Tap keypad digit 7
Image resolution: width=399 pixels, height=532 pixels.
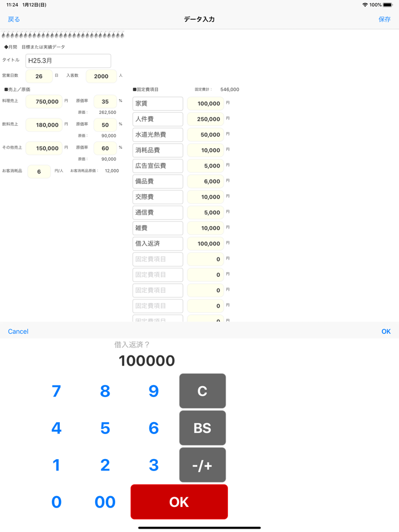(56, 391)
